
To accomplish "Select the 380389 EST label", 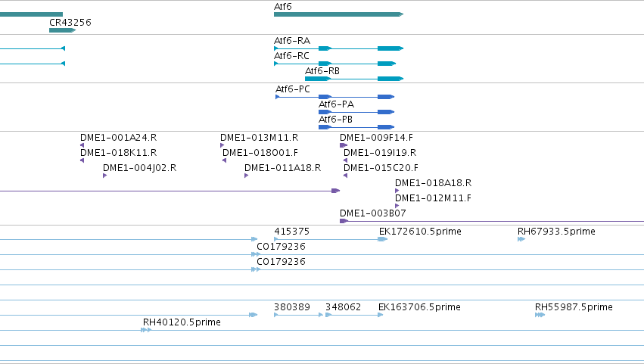I will pos(292,307).
